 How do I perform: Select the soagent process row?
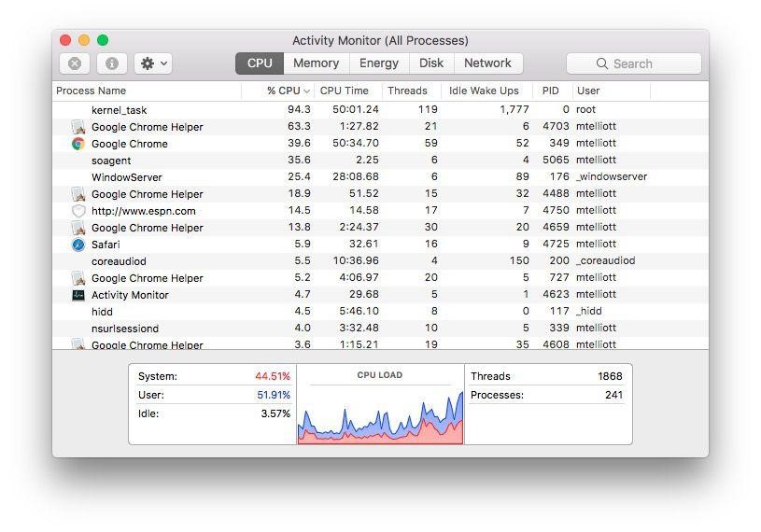(380, 161)
